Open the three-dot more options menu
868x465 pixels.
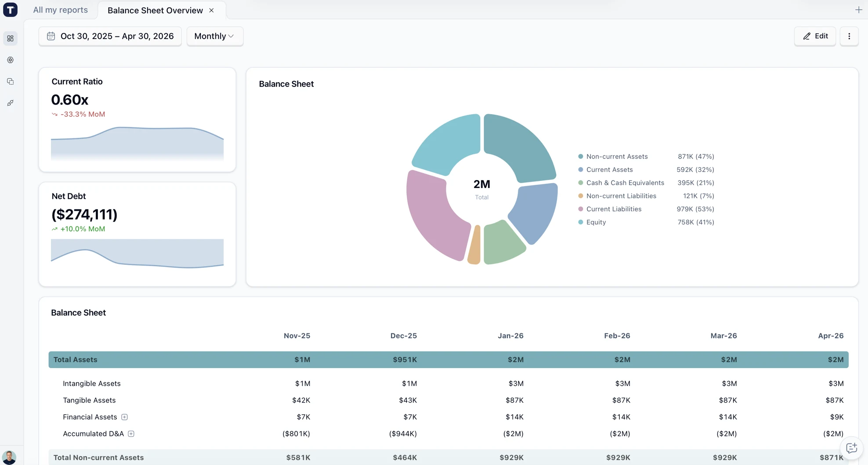coord(849,36)
